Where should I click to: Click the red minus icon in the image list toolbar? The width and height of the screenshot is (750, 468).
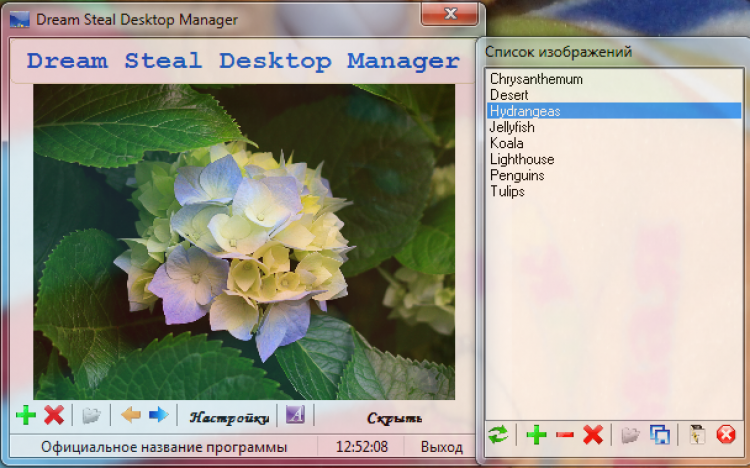click(565, 435)
